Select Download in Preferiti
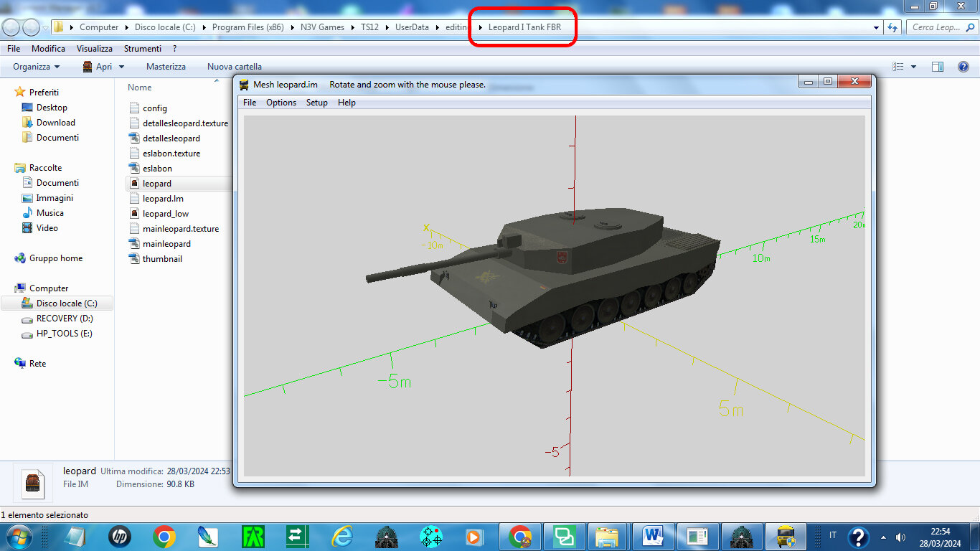The width and height of the screenshot is (980, 551). 55,123
